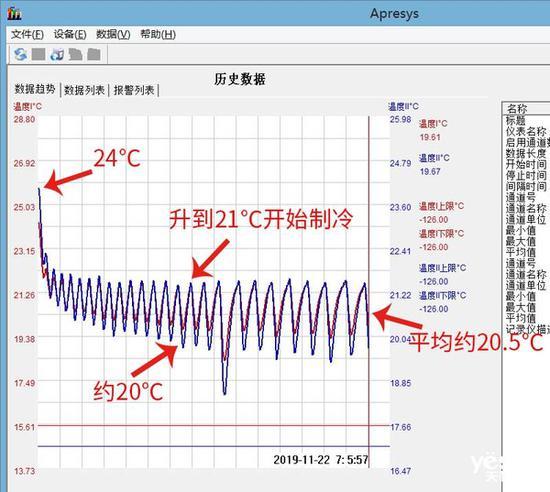This screenshot has width=550, height=492.
Task: Select the 开始时间 row
Action: (x=526, y=164)
